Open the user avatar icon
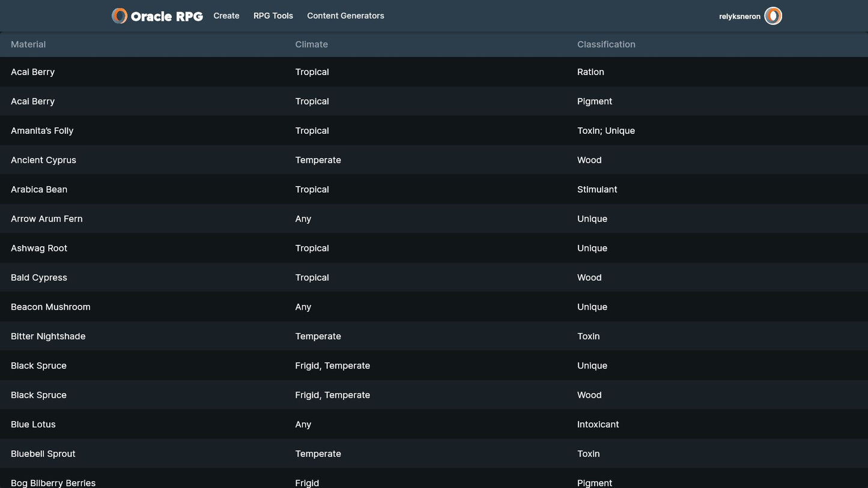The height and width of the screenshot is (488, 868). point(772,16)
